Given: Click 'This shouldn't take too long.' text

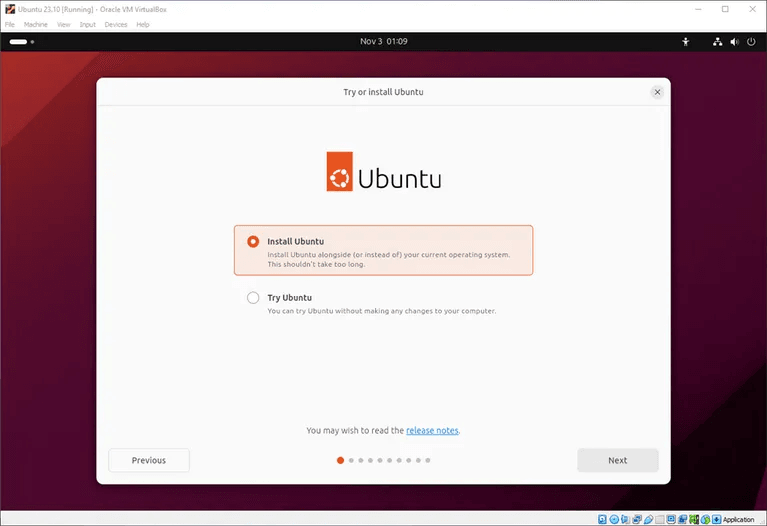Looking at the screenshot, I should coord(316,264).
